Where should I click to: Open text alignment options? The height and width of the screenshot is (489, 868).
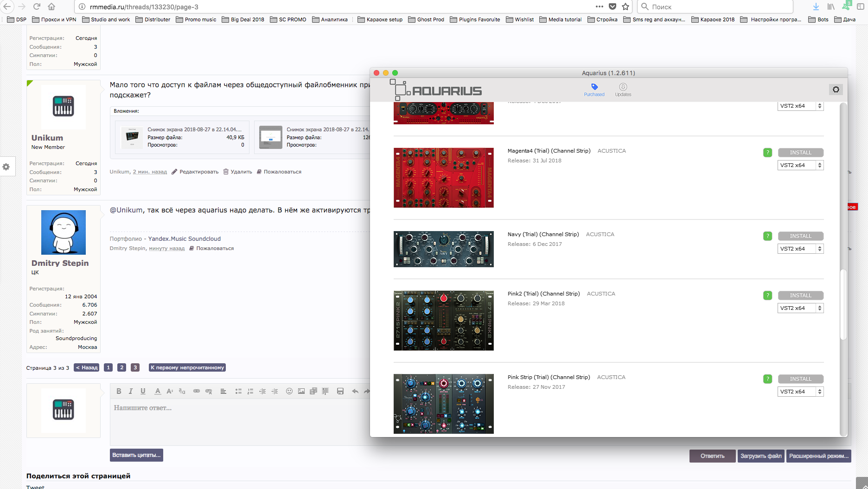pyautogui.click(x=223, y=391)
